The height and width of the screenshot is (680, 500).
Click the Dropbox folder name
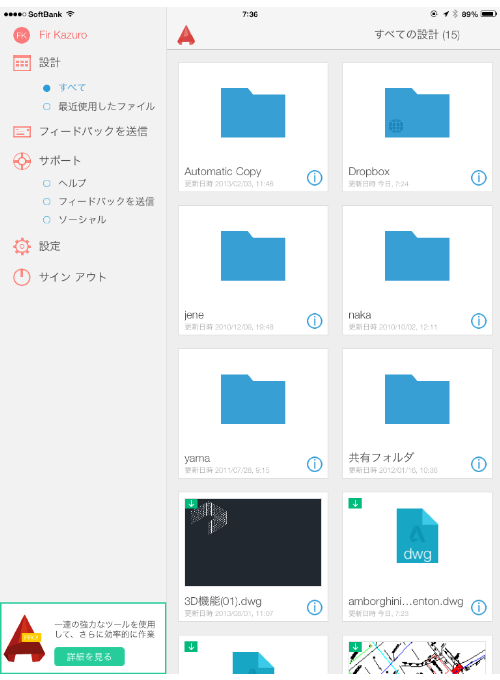tap(369, 172)
